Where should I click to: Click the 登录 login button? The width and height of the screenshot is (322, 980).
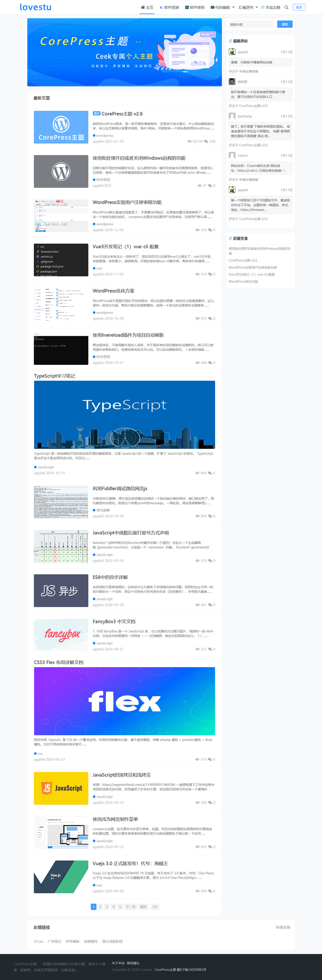299,7
